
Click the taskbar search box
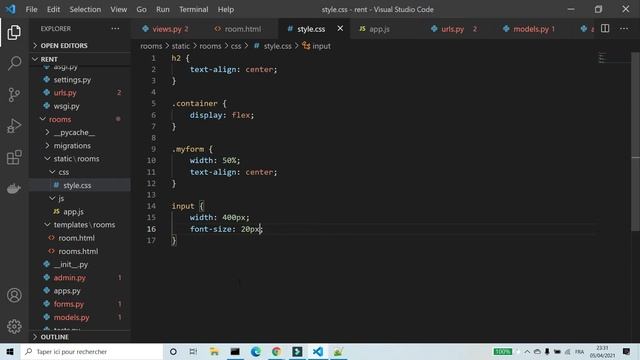tap(92, 351)
